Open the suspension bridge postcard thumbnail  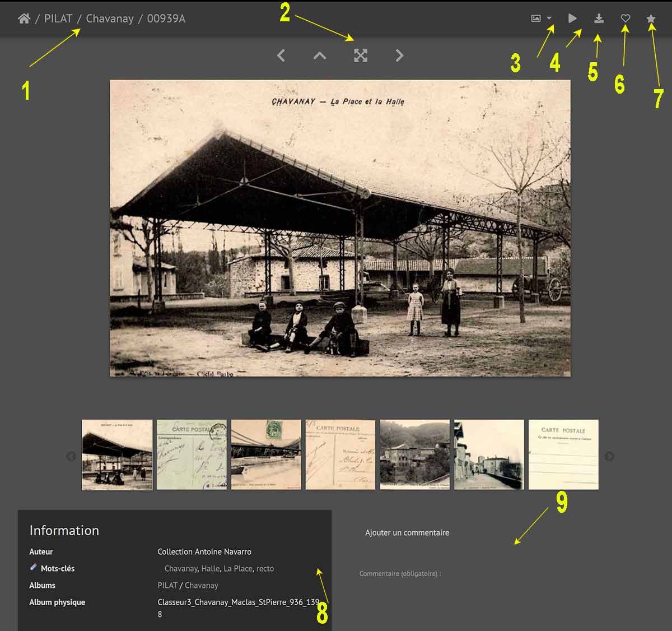coord(266,454)
